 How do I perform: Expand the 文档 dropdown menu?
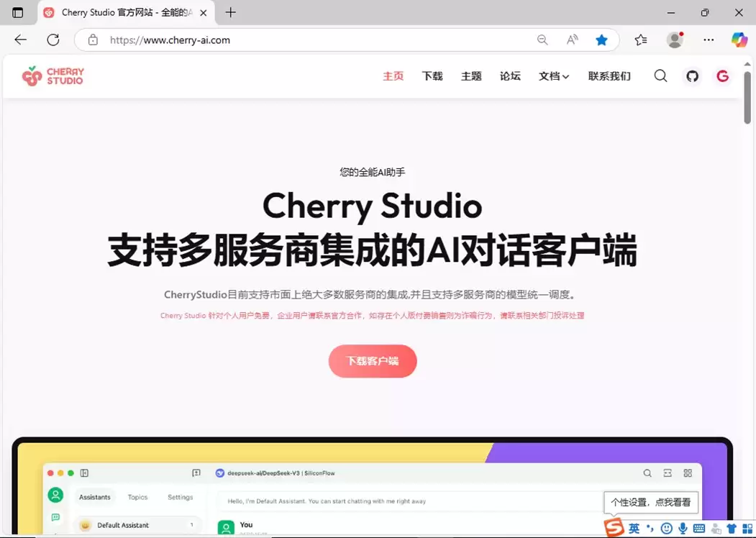554,76
